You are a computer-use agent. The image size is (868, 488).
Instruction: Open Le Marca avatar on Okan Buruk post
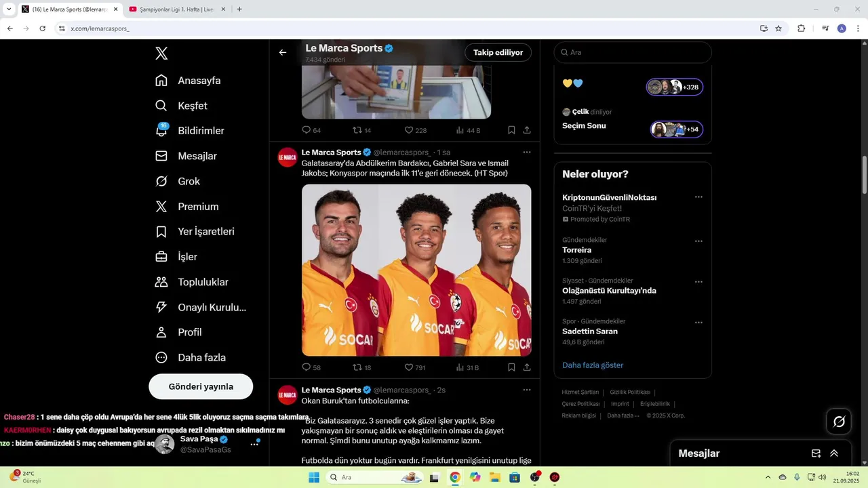(288, 394)
